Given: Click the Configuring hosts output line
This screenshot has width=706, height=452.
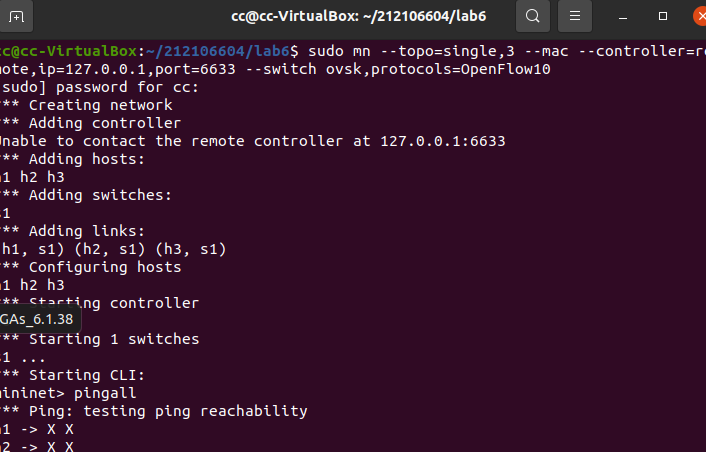Looking at the screenshot, I should [105, 267].
